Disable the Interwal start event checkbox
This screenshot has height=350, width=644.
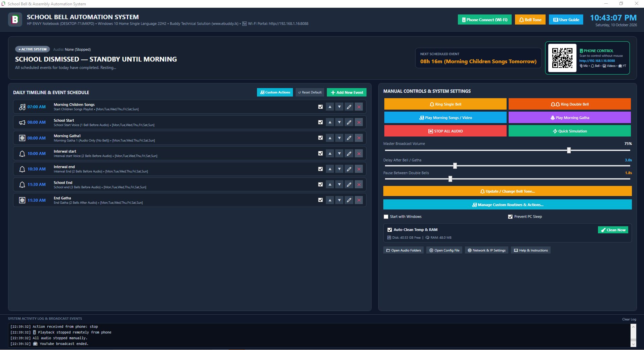(320, 153)
